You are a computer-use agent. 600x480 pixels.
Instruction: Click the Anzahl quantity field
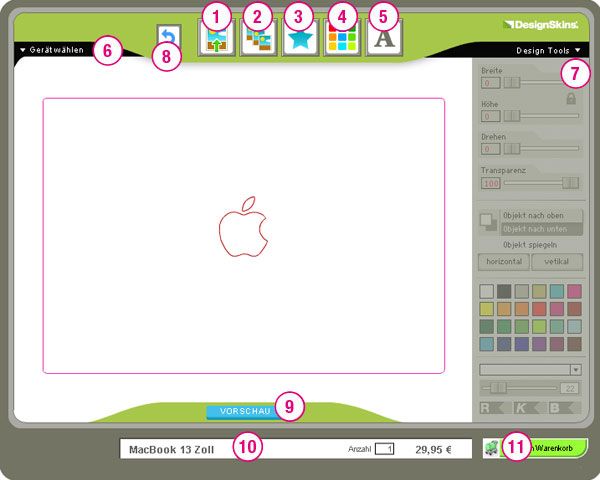[x=384, y=449]
